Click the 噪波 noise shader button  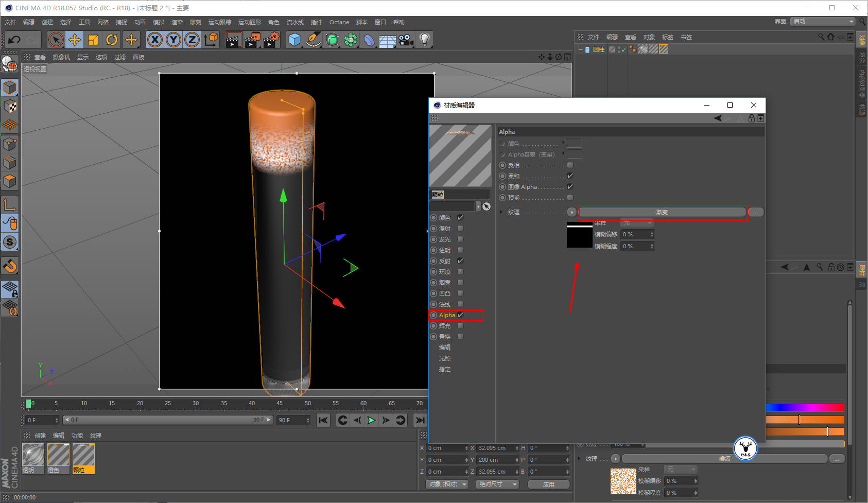pos(725,459)
